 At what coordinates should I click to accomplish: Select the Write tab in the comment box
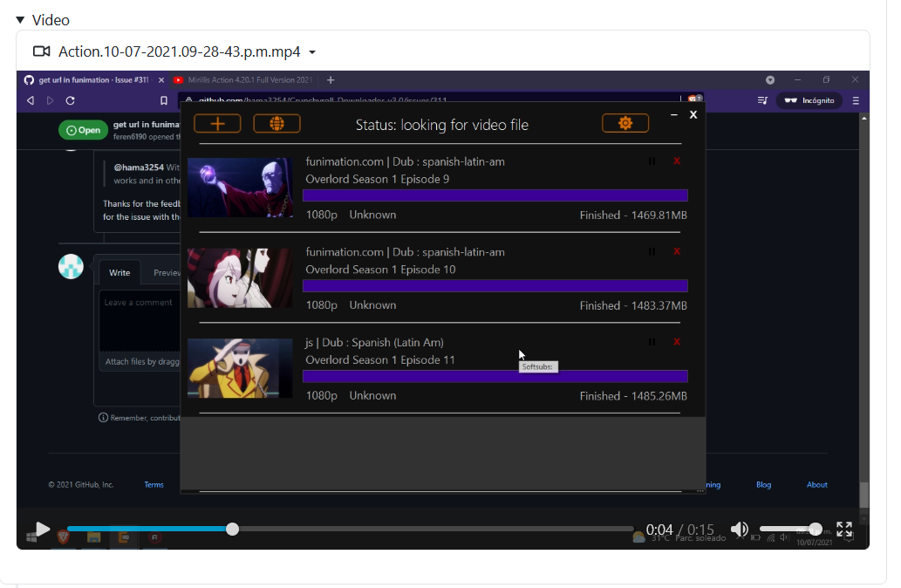tap(119, 272)
